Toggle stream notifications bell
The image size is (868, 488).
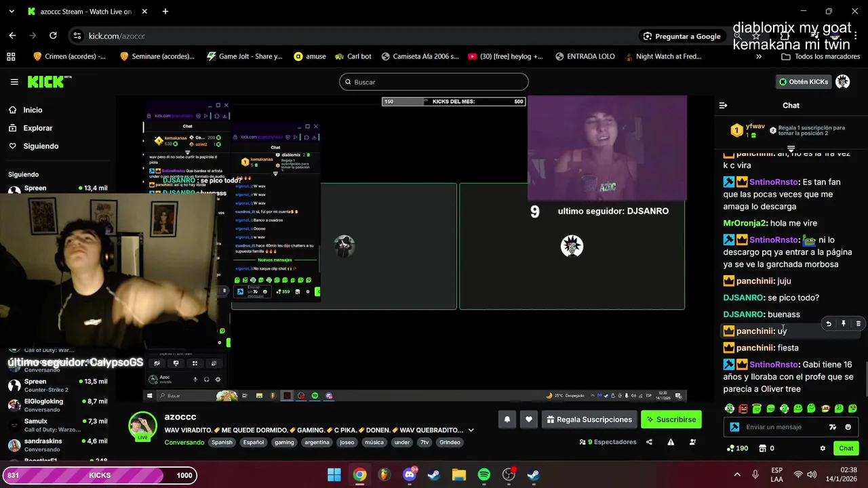coord(507,420)
